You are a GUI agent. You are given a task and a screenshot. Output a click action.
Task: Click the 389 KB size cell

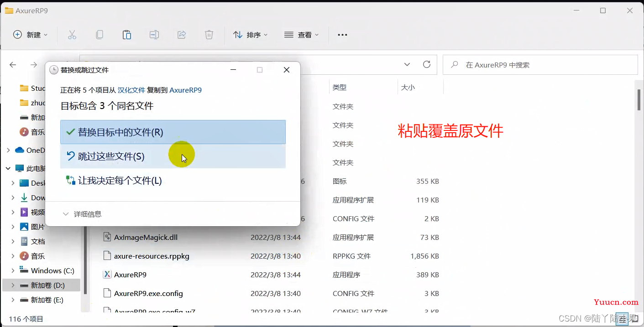(x=428, y=275)
